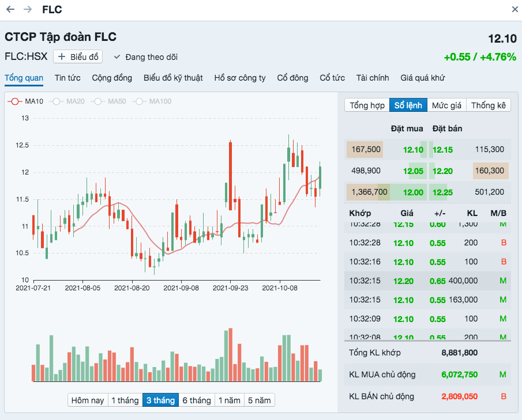
Task: Select the Sổ lệnh order book tab
Action: coord(408,105)
